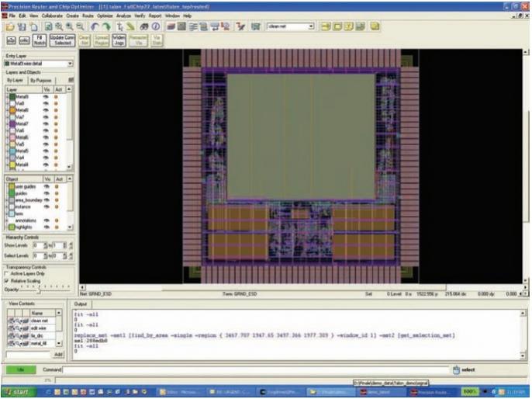Click the Fill Notch button
Viewport: 532px width, 399px height.
pos(40,40)
